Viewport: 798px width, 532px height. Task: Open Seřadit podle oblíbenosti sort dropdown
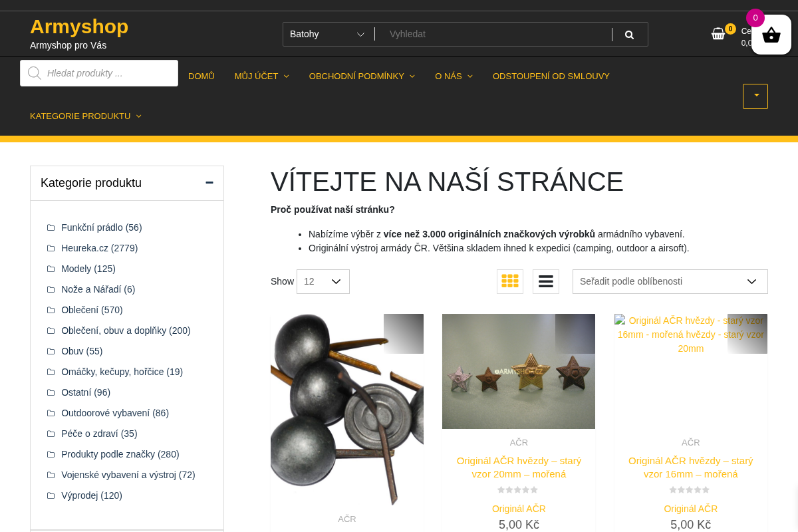click(670, 281)
